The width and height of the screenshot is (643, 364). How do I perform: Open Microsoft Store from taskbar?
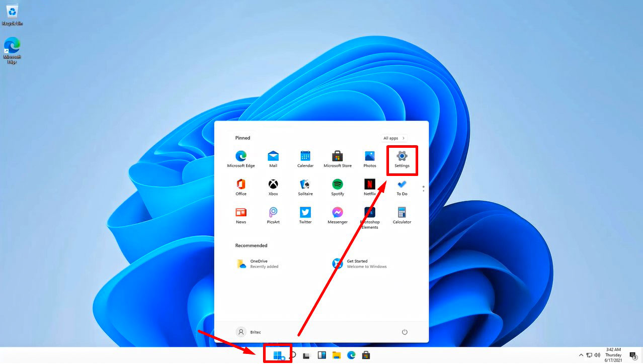(x=366, y=355)
